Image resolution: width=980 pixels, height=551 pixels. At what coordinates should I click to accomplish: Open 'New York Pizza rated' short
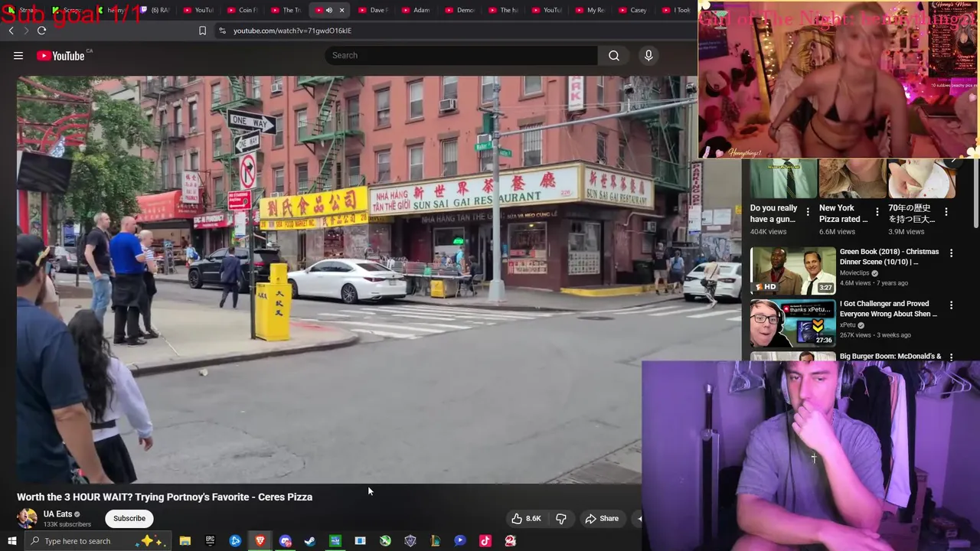pos(851,178)
